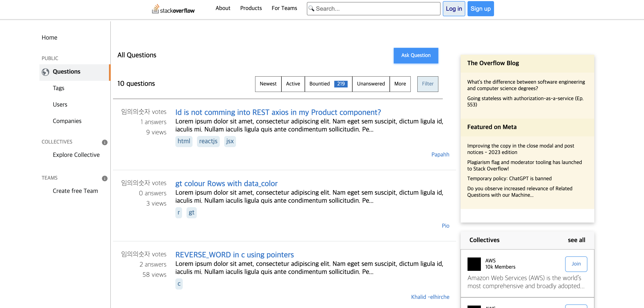Viewport: 644px width, 308px height.
Task: Click Create free Team link
Action: pyautogui.click(x=75, y=191)
